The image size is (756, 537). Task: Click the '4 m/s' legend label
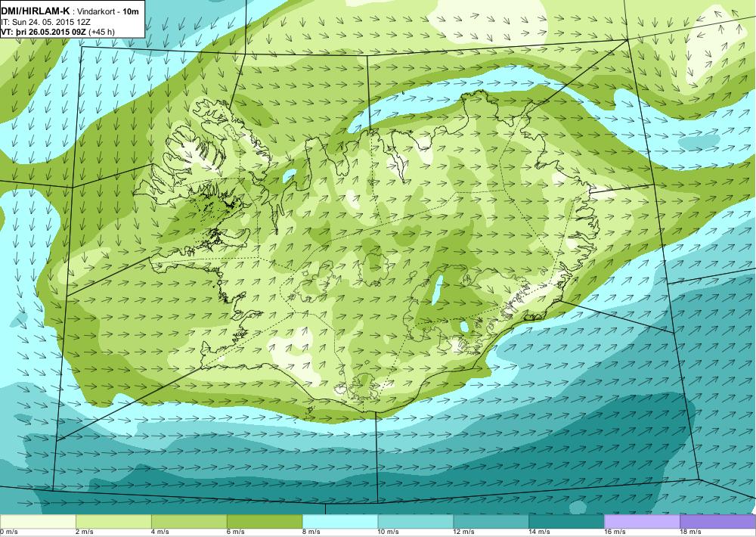[160, 532]
